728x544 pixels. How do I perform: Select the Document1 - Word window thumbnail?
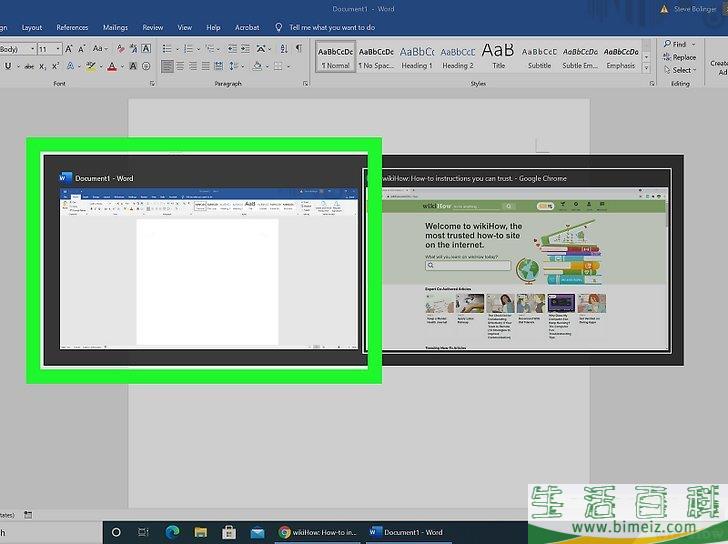coord(206,260)
